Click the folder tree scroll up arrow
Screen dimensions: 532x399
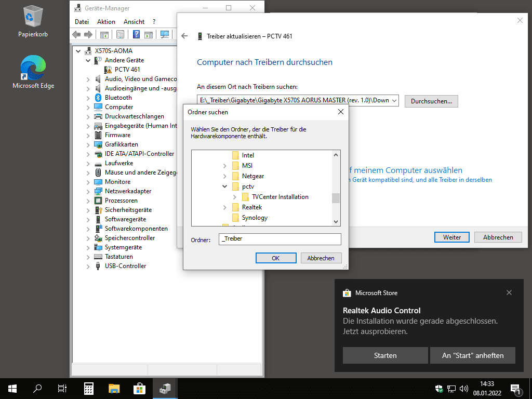tap(336, 155)
